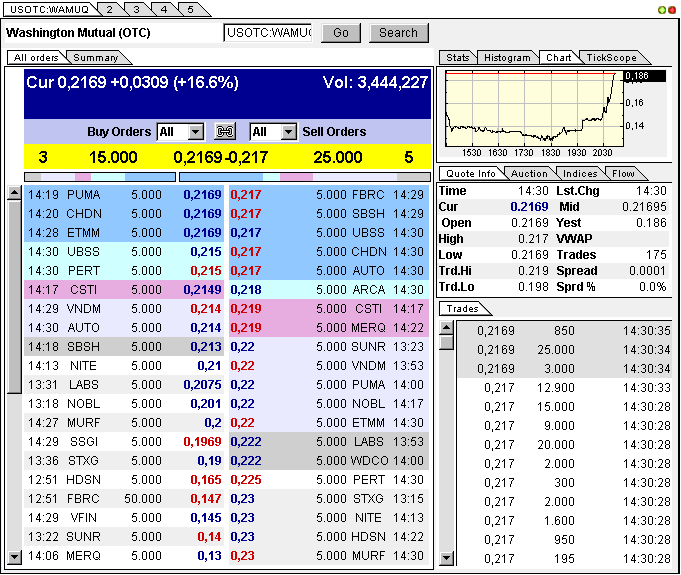Open the Histogram tab

point(507,58)
